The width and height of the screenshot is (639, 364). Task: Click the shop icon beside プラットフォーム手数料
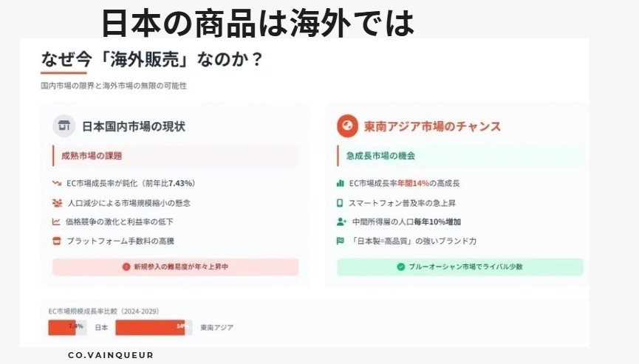56,241
